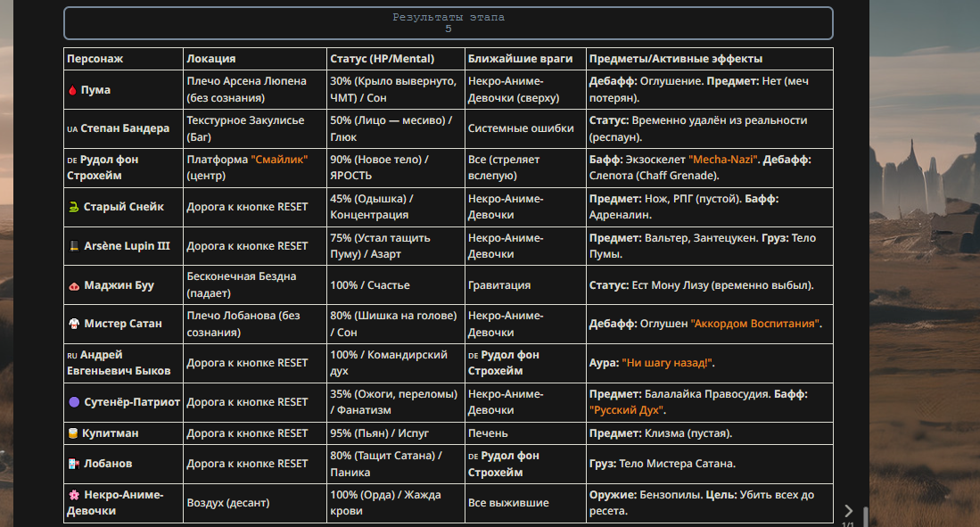The height and width of the screenshot is (527, 980).
Task: Click the Предметы/Активные эффекты column header
Action: (x=675, y=59)
